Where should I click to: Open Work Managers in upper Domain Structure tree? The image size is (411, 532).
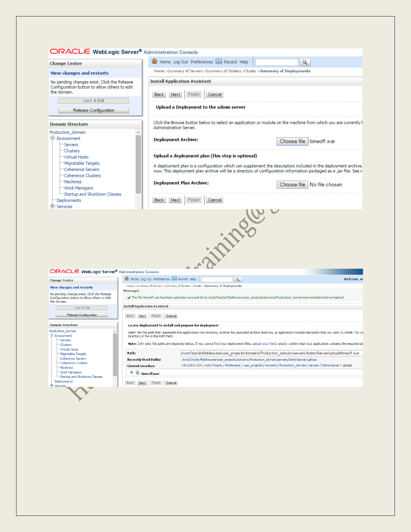(79, 188)
